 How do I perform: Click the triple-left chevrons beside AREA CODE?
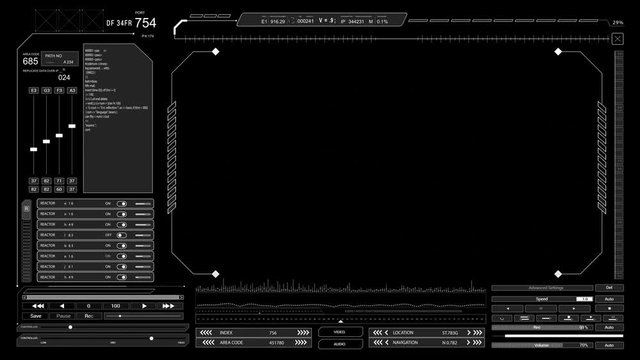(208, 342)
